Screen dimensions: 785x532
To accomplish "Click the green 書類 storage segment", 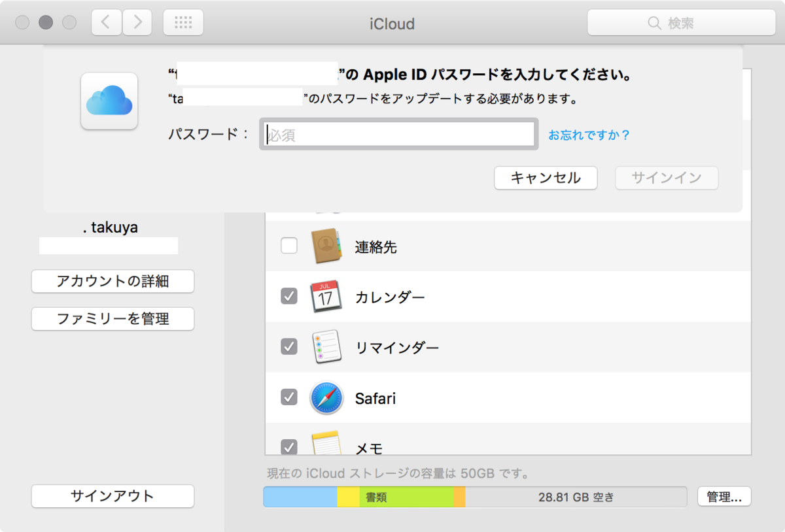I will [x=406, y=497].
